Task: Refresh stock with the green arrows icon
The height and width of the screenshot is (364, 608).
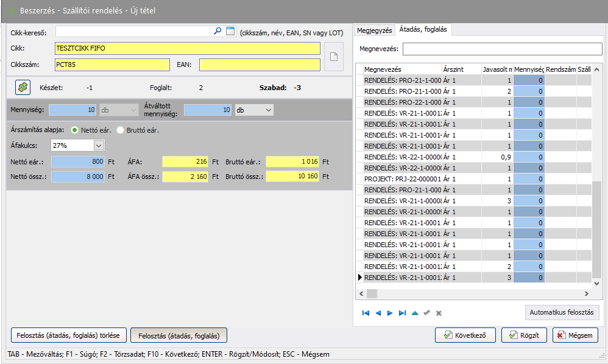Action: point(23,87)
